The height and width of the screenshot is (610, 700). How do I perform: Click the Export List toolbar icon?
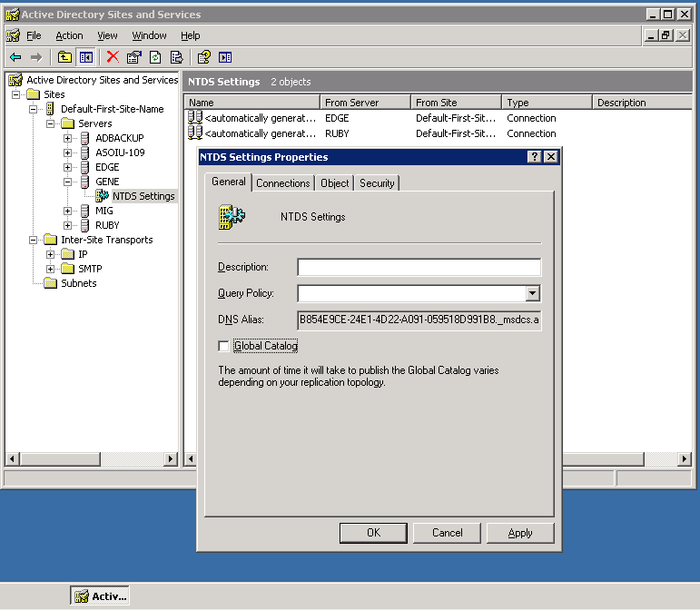click(176, 57)
